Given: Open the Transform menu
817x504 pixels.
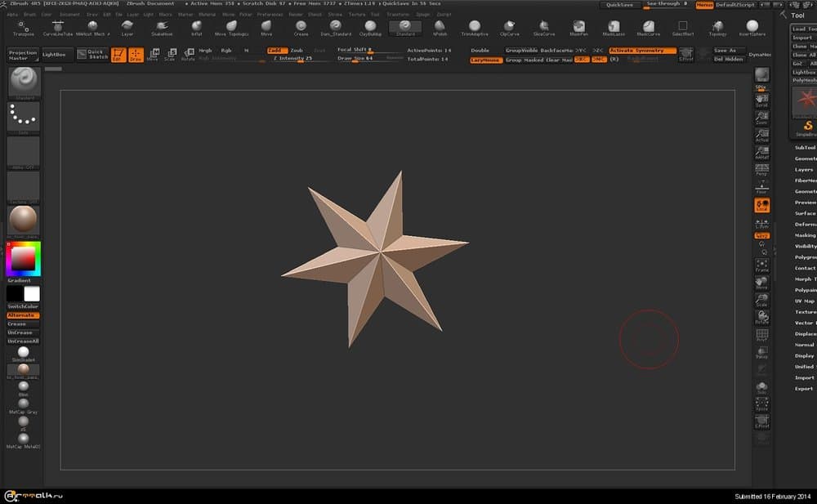Looking at the screenshot, I should pos(398,15).
